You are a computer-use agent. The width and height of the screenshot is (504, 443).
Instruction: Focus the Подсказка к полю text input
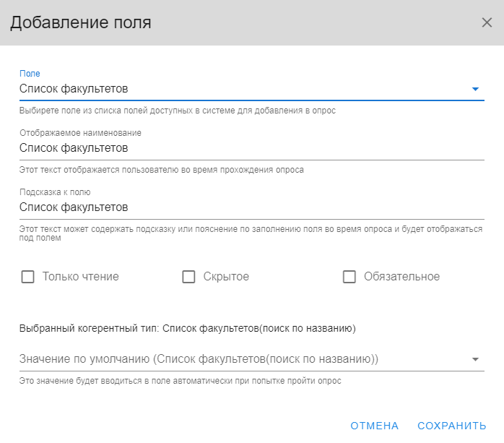[252, 207]
